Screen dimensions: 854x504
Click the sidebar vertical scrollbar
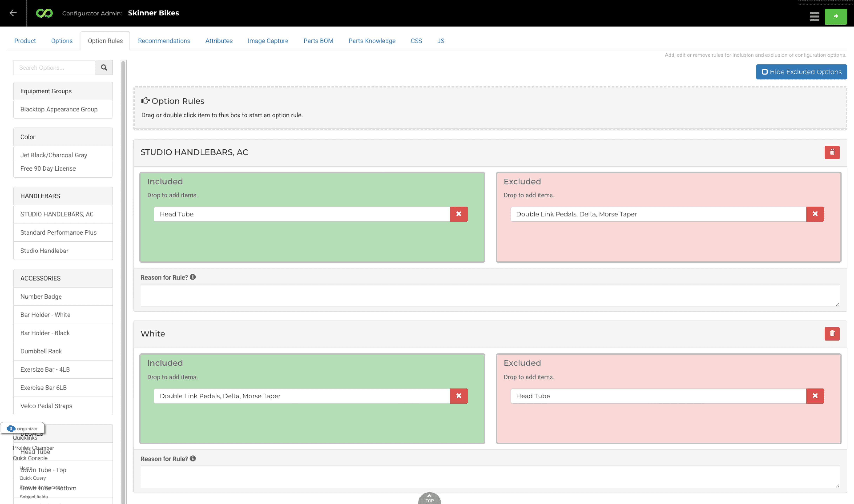coord(123,238)
